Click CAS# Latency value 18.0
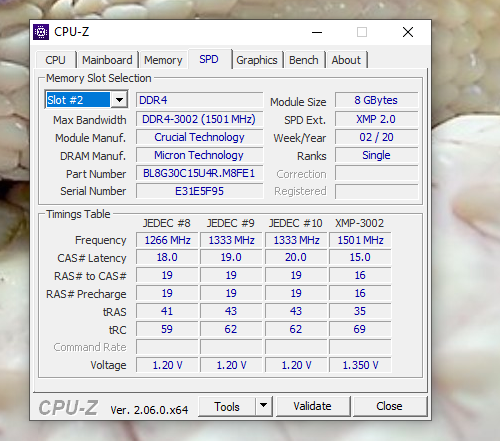 pos(167,257)
